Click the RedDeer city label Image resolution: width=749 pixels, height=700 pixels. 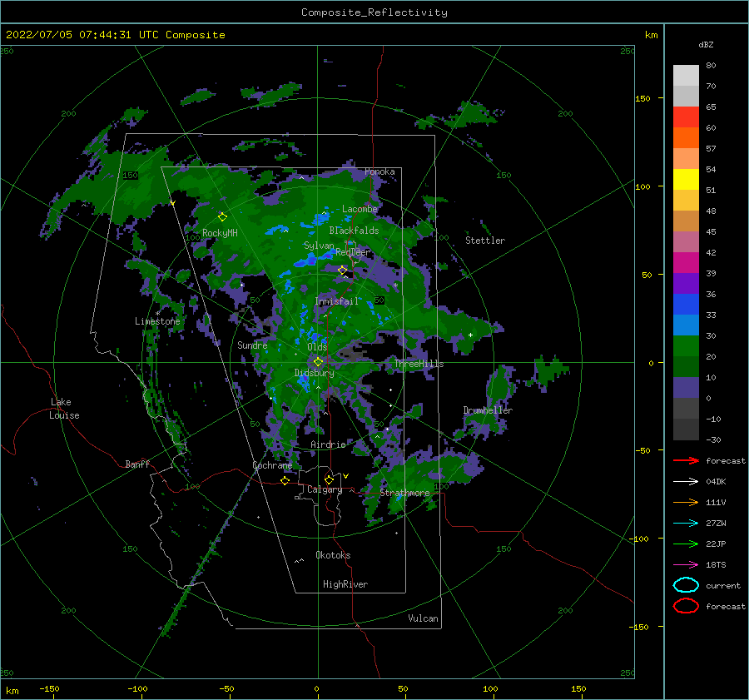(353, 252)
